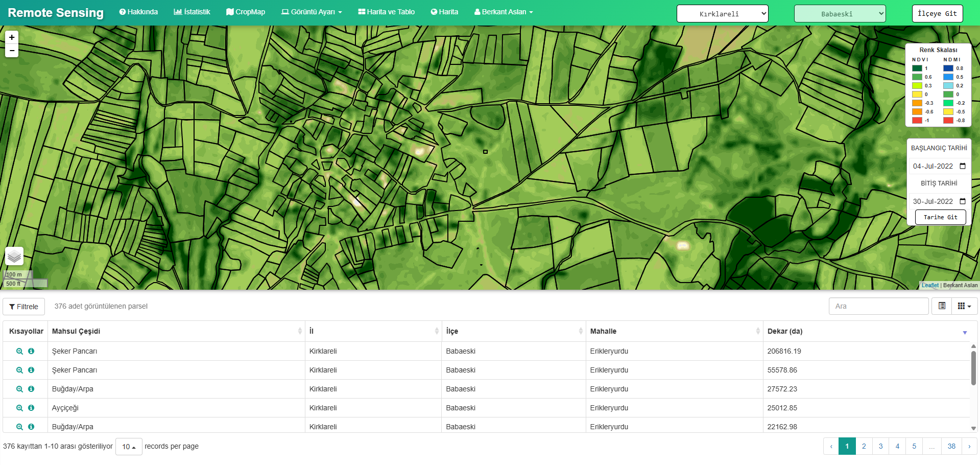
Task: Open the Babaeski district dropdown
Action: (840, 13)
